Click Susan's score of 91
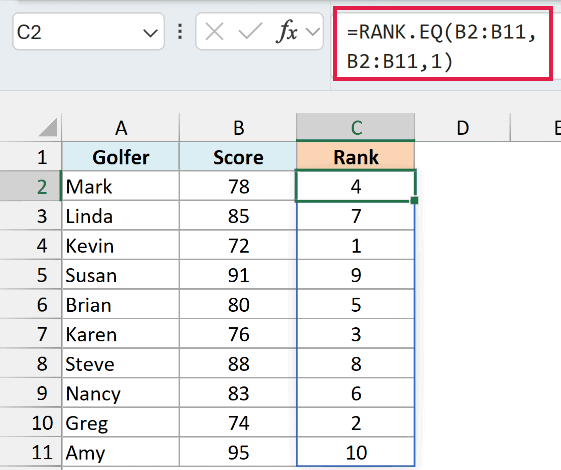Viewport: 561px width, 470px height. click(238, 275)
